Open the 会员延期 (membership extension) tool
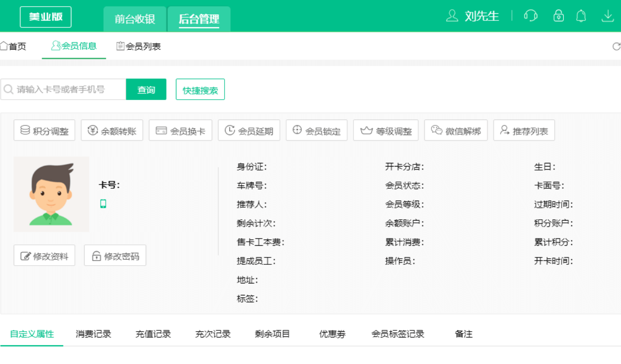The height and width of the screenshot is (364, 621). click(x=249, y=130)
